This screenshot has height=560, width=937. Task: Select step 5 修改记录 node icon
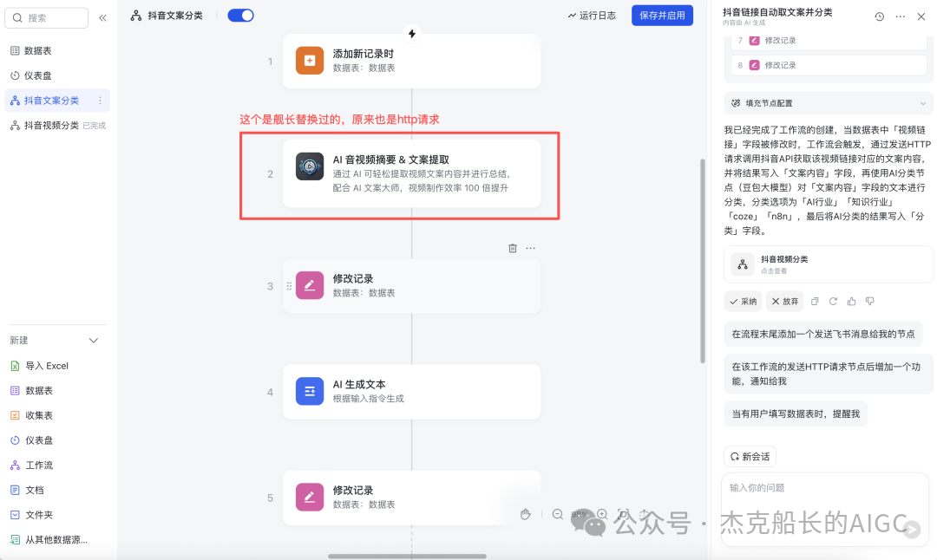[310, 497]
